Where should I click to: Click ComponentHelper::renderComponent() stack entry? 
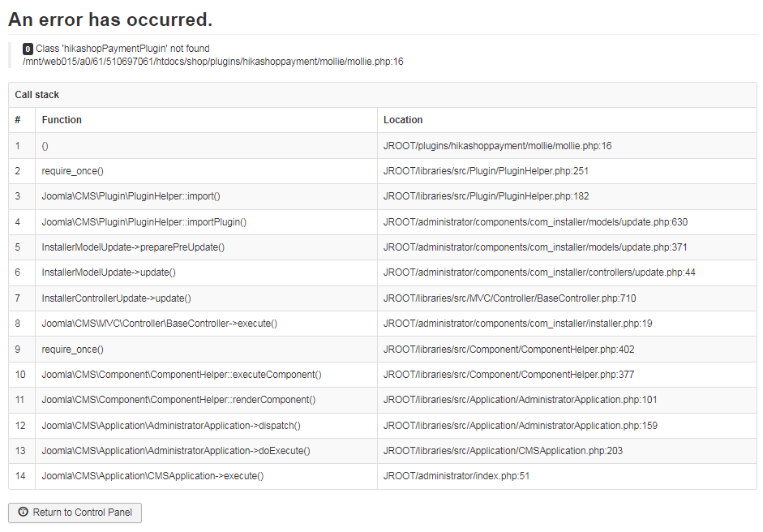178,400
